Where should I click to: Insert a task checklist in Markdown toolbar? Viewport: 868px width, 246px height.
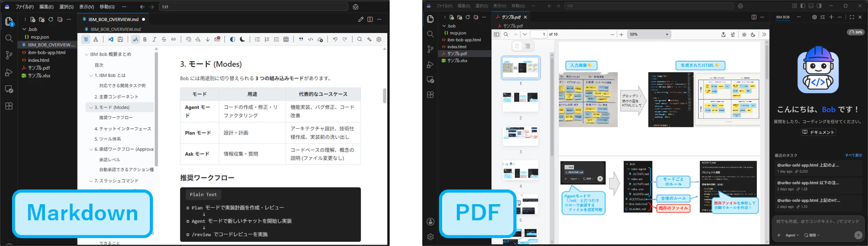point(276,39)
